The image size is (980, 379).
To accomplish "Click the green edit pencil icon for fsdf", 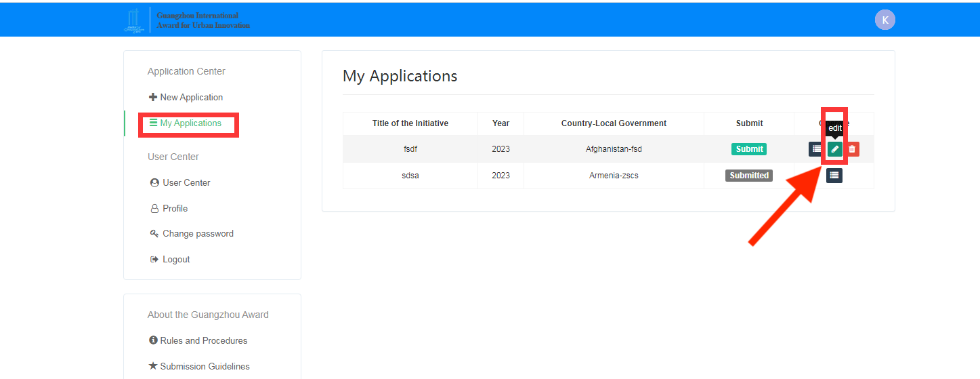I will tap(834, 149).
